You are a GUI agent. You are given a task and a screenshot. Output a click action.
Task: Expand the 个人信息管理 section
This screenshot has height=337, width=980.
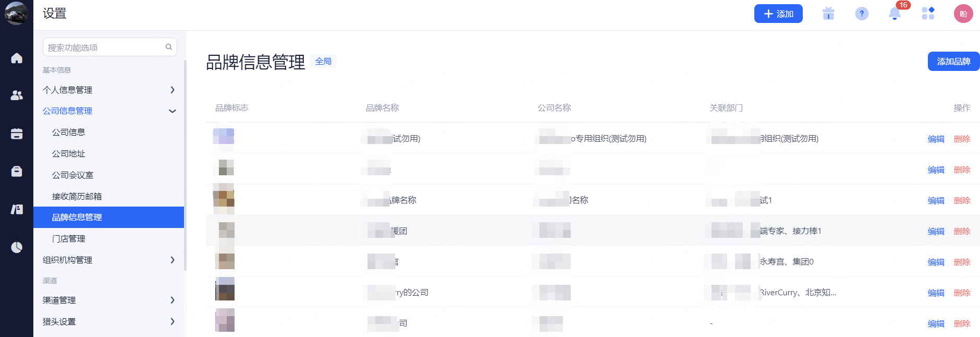pos(173,90)
